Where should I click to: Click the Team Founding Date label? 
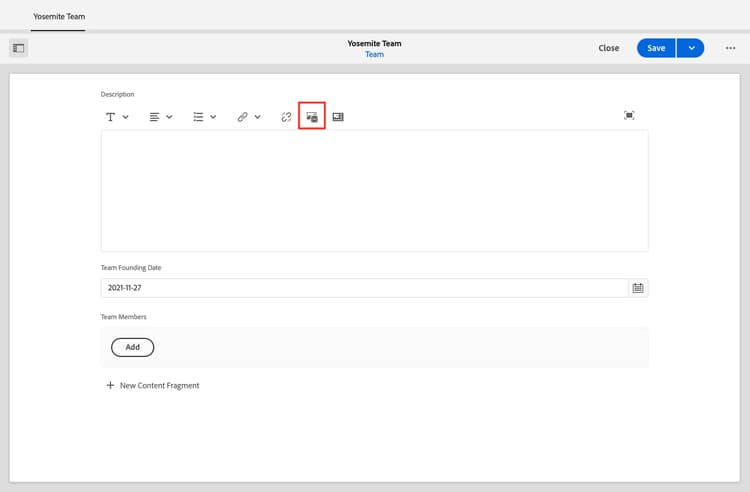point(131,268)
